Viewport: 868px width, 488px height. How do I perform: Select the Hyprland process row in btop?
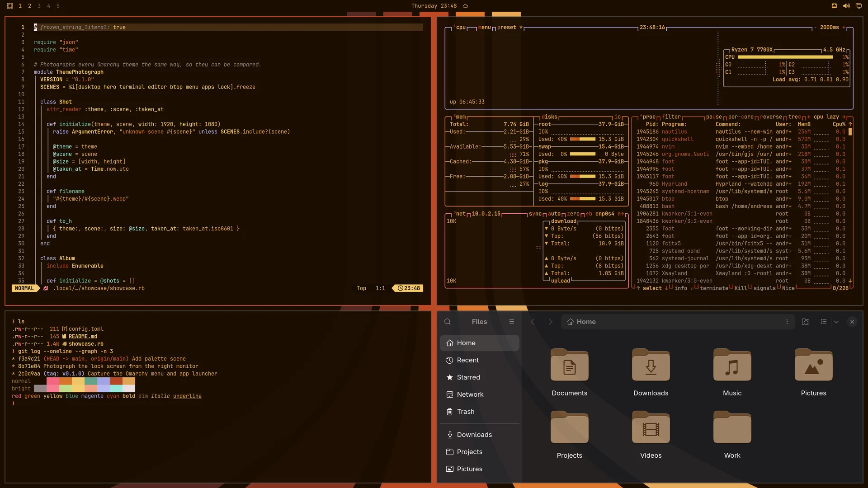(x=741, y=184)
